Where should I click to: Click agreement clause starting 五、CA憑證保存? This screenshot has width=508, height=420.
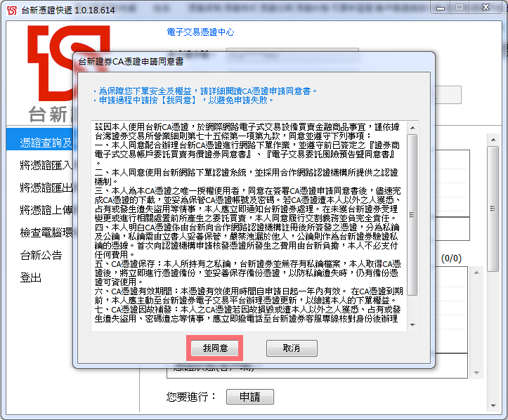point(247,273)
